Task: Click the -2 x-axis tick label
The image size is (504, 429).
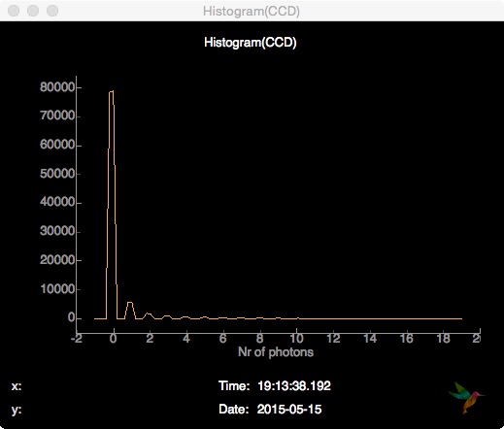Action: (77, 339)
